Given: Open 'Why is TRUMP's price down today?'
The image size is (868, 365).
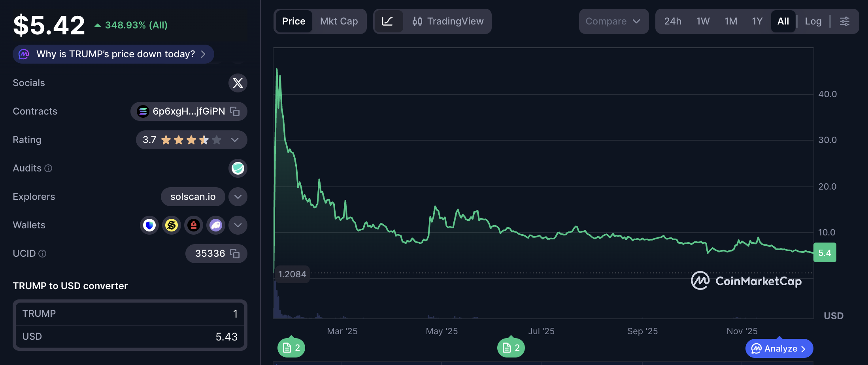Looking at the screenshot, I should [x=113, y=54].
